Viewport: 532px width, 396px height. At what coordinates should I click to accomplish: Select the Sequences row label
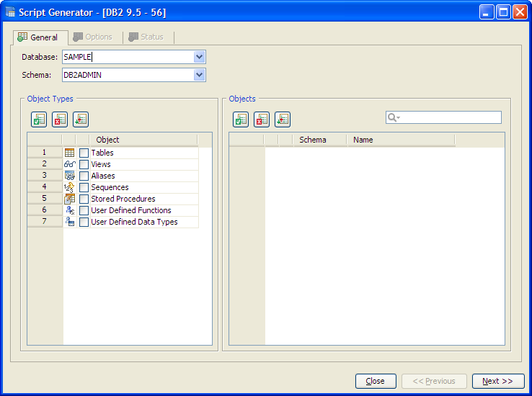pos(110,187)
